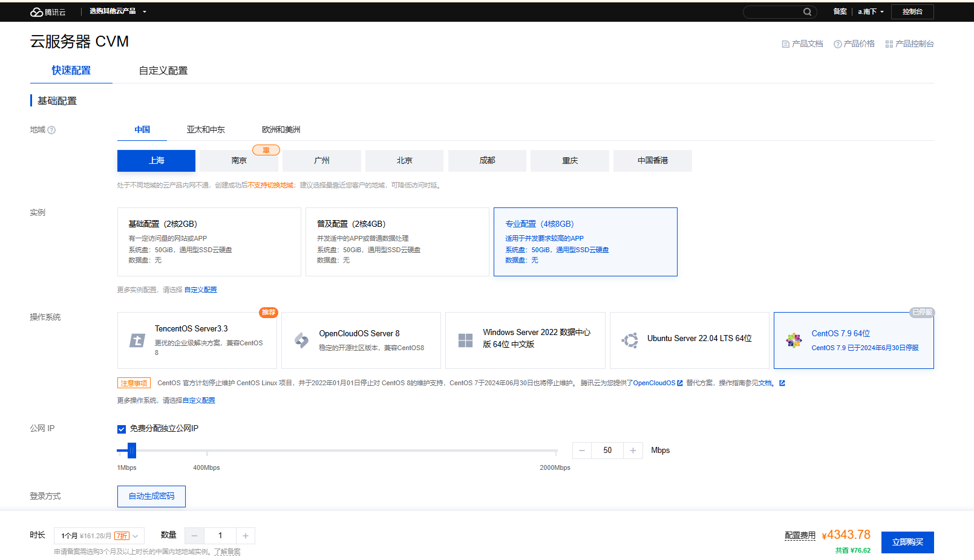
Task: Select CentOS 7.9 64-bit system
Action: coord(853,340)
